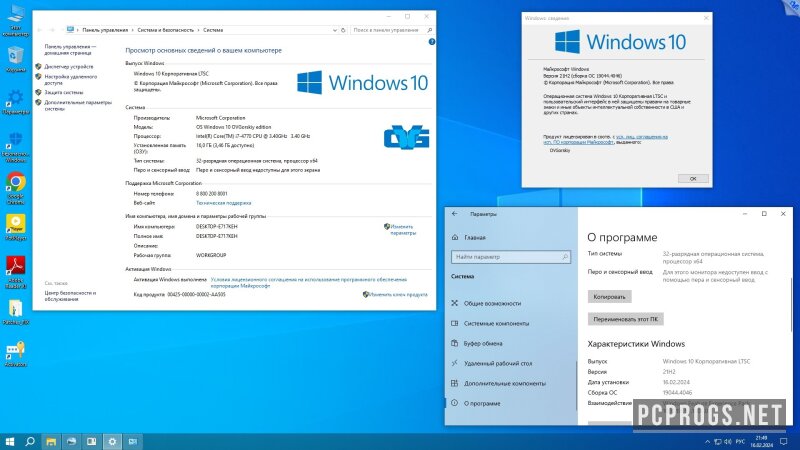This screenshot has width=800, height=450.
Task: Click Изменить ключ продукта link
Action: pyautogui.click(x=398, y=294)
